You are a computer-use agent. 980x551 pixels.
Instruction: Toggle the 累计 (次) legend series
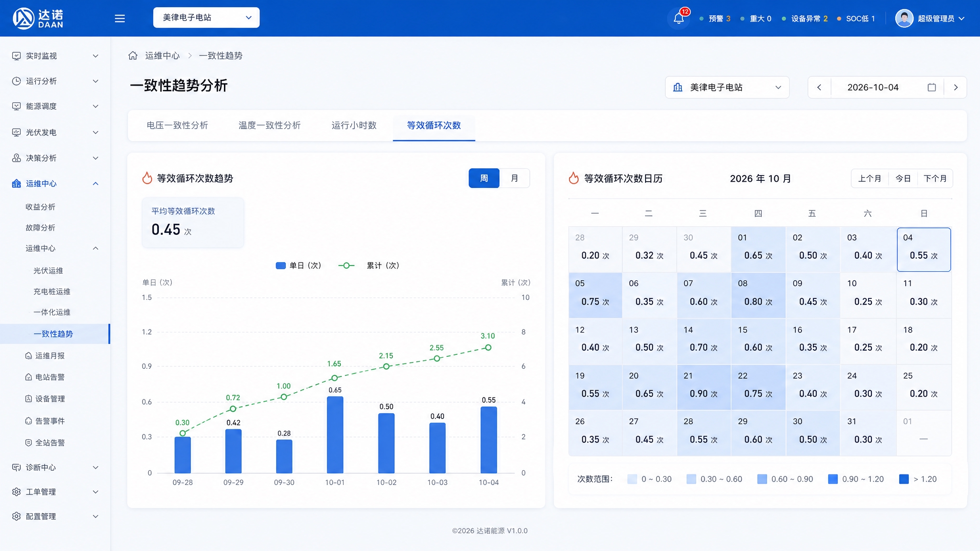click(x=368, y=265)
